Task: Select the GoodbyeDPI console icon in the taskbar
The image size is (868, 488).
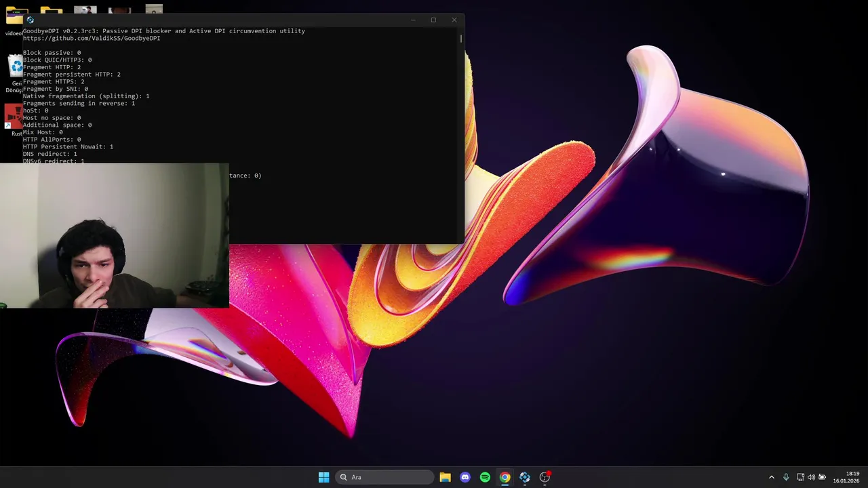Action: click(x=525, y=477)
